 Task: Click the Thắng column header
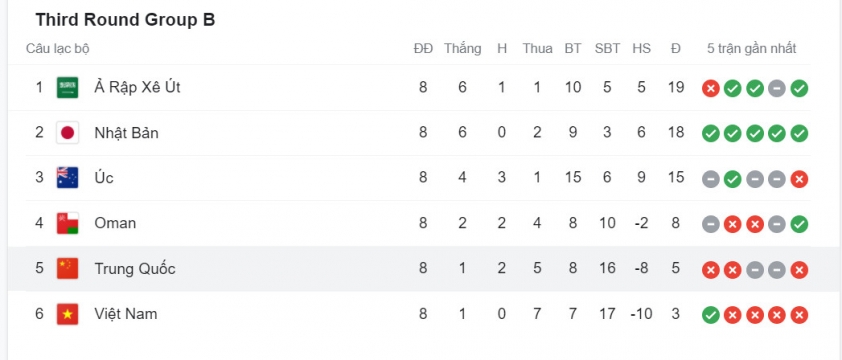(x=462, y=49)
